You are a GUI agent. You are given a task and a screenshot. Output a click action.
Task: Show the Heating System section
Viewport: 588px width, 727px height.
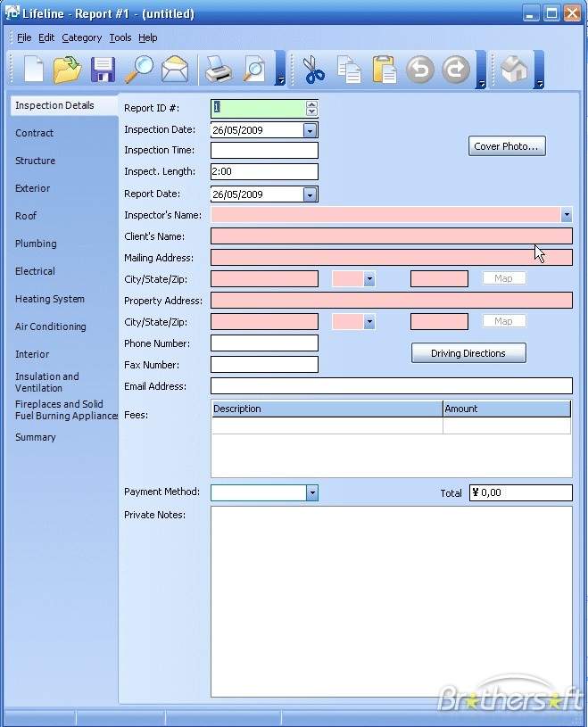(50, 299)
